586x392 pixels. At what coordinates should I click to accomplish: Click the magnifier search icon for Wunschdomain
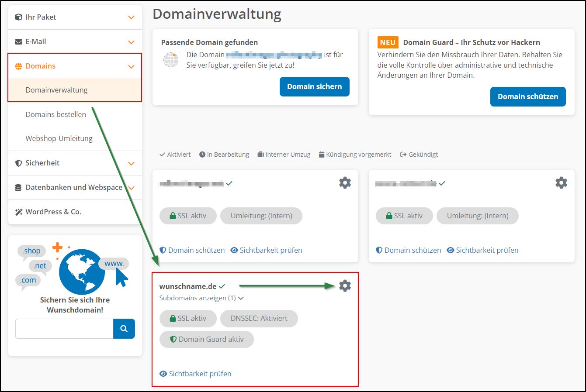coord(124,329)
